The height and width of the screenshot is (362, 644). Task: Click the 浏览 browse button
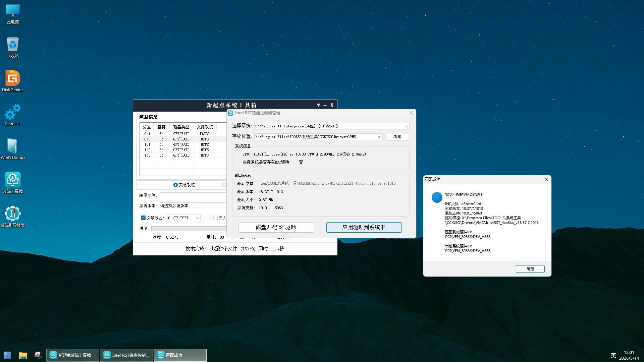tap(397, 137)
